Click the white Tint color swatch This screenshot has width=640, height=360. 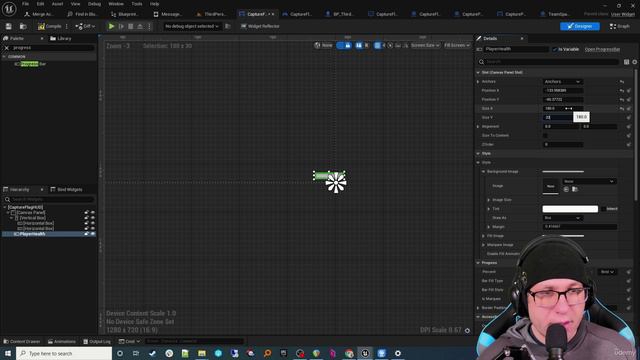pos(570,209)
